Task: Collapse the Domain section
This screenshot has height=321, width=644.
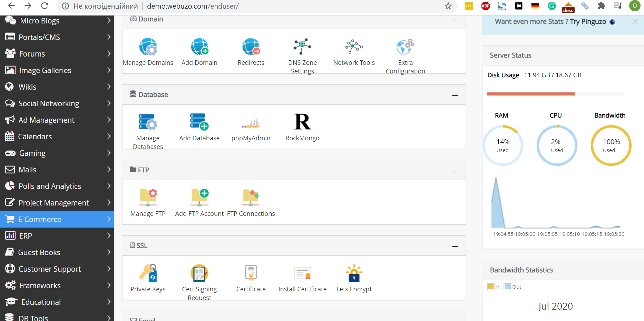Action: point(455,20)
